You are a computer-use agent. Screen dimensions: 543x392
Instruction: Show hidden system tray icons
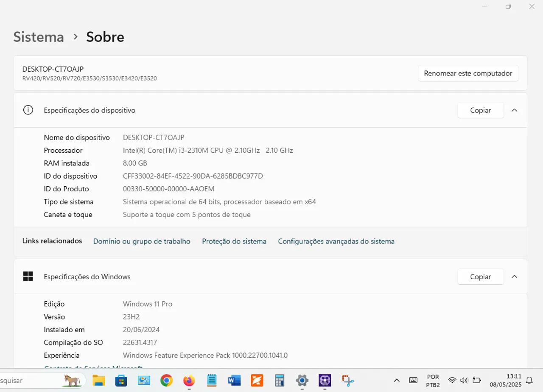pos(397,380)
